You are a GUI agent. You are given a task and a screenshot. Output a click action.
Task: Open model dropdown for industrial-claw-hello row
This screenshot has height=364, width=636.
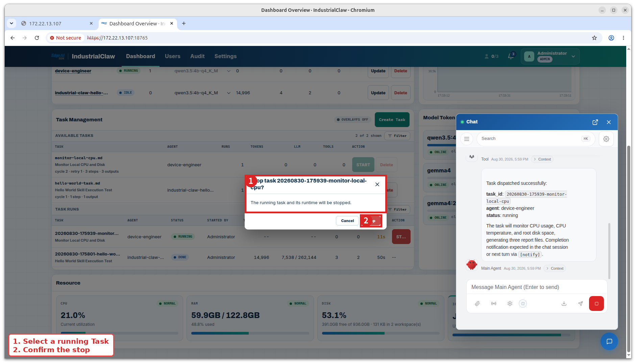[229, 93]
